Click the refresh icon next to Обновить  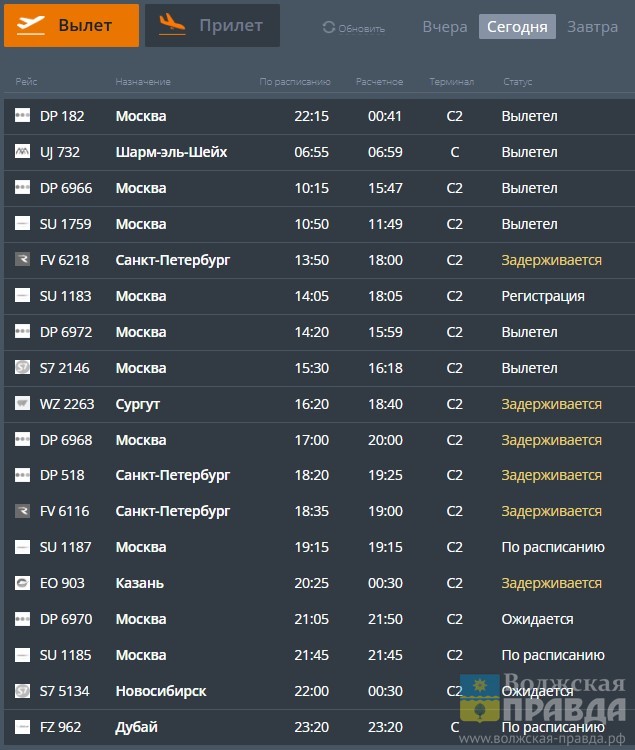point(328,28)
